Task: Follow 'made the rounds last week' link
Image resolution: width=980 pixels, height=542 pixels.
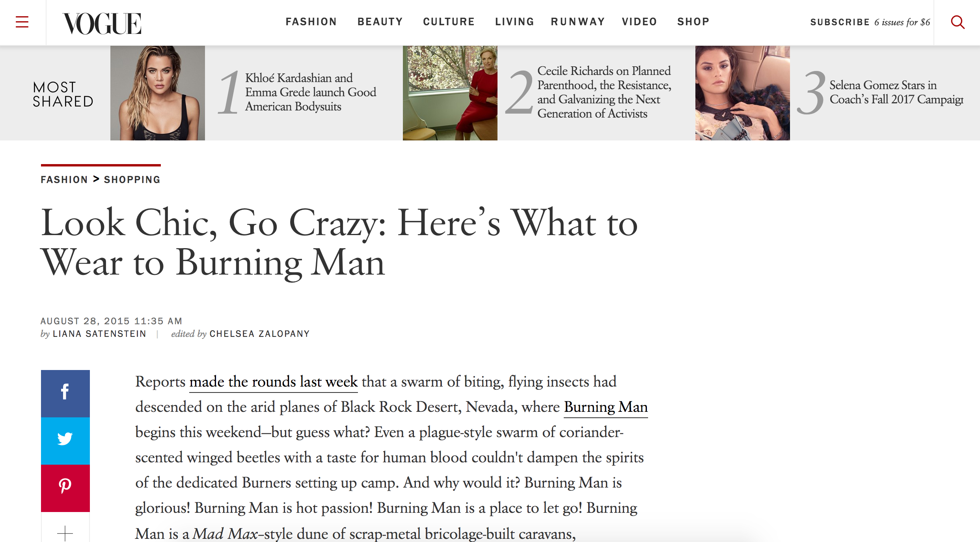Action: click(x=274, y=382)
